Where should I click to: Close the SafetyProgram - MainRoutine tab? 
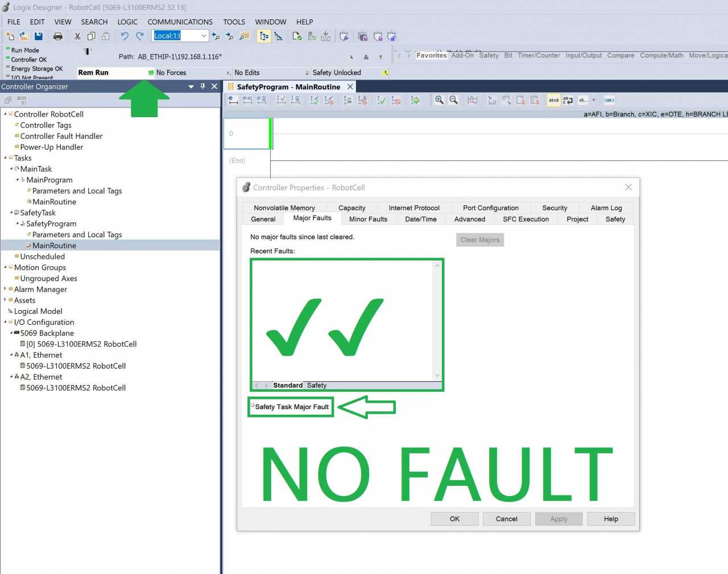click(x=350, y=86)
